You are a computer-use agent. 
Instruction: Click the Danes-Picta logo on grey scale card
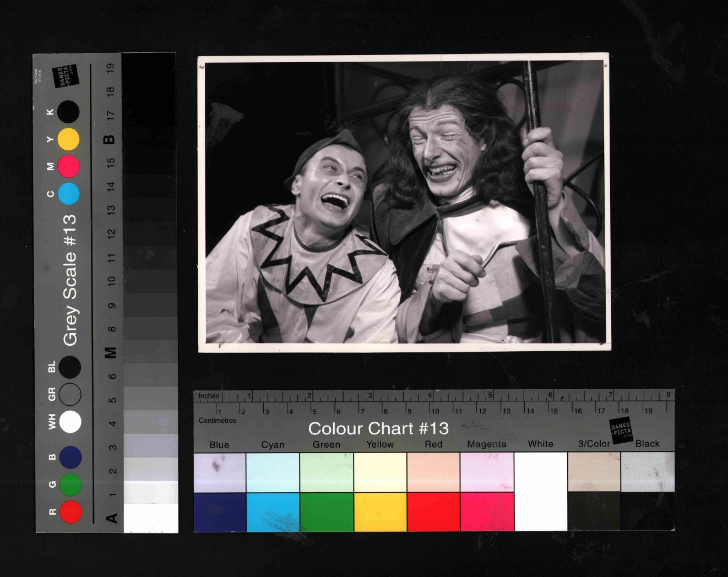click(66, 76)
